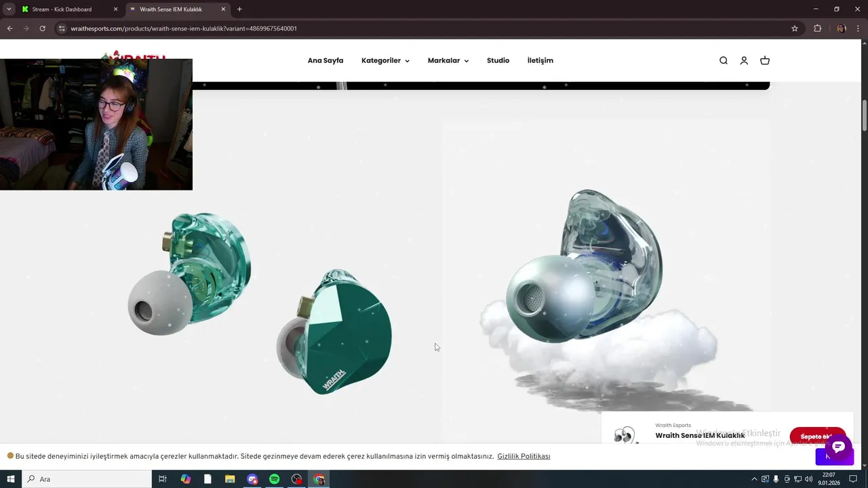
Task: Click the streamer webcam overlay
Action: coord(96,125)
